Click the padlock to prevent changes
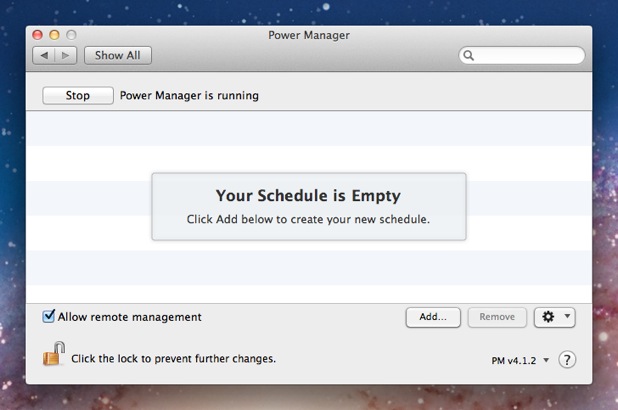Viewport: 618px width, 410px height. (54, 354)
